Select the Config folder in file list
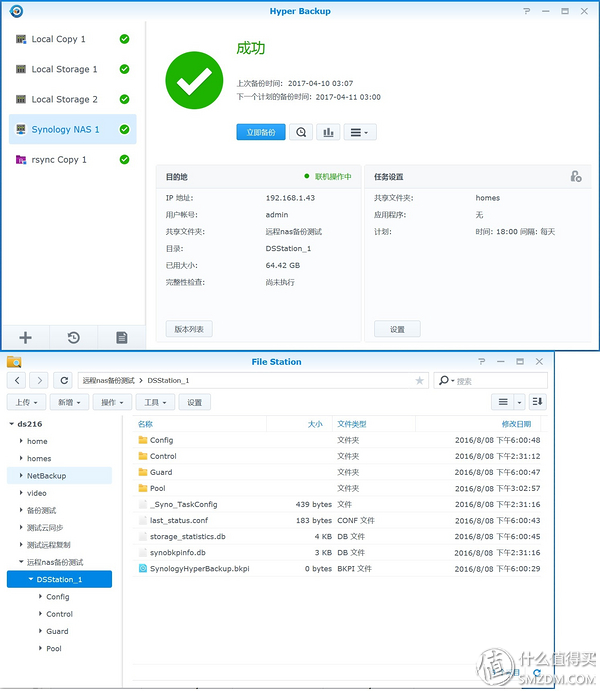This screenshot has width=600, height=691. coord(337,440)
